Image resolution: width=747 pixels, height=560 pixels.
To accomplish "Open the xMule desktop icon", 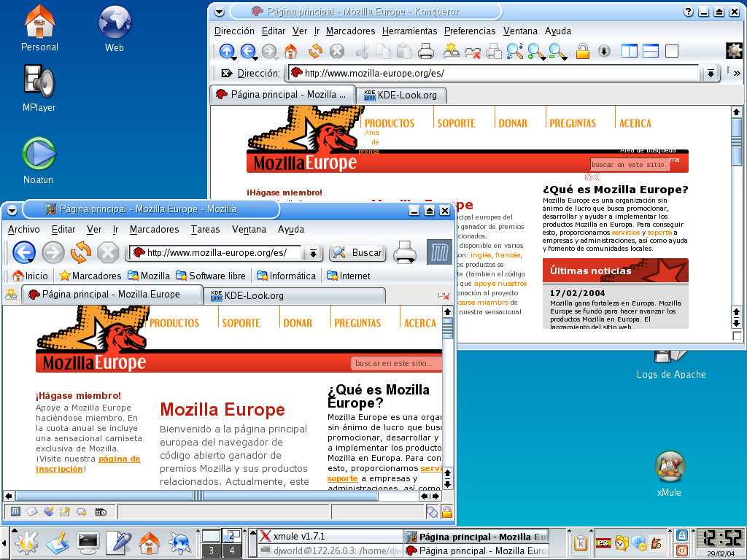I will (670, 474).
